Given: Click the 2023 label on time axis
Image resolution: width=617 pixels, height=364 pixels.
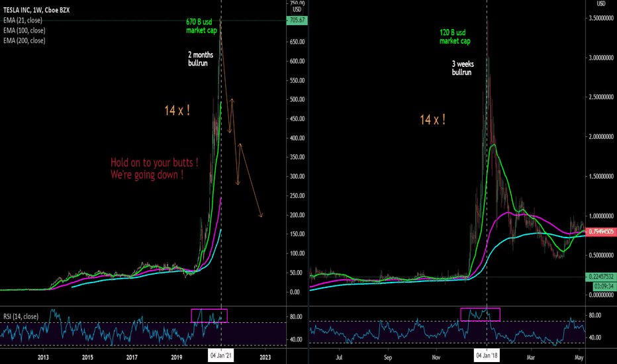Looking at the screenshot, I should [x=265, y=357].
